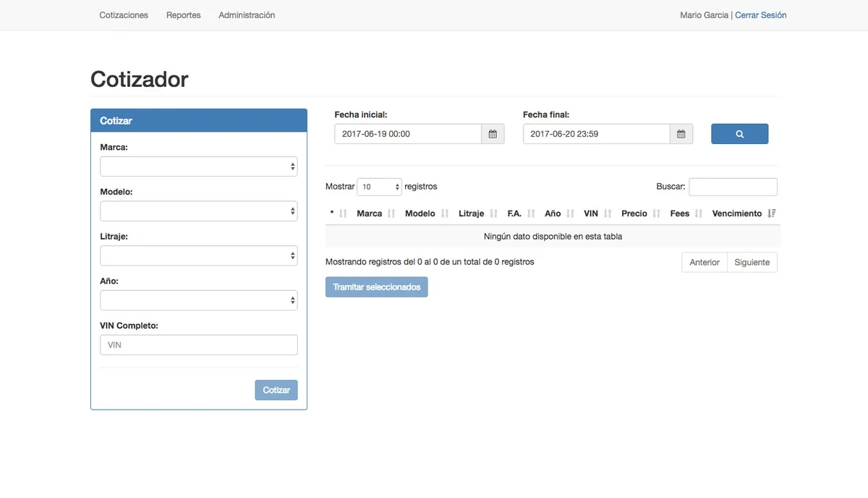Image resolution: width=868 pixels, height=498 pixels.
Task: Open the Fecha final calendar picker
Action: pos(681,134)
